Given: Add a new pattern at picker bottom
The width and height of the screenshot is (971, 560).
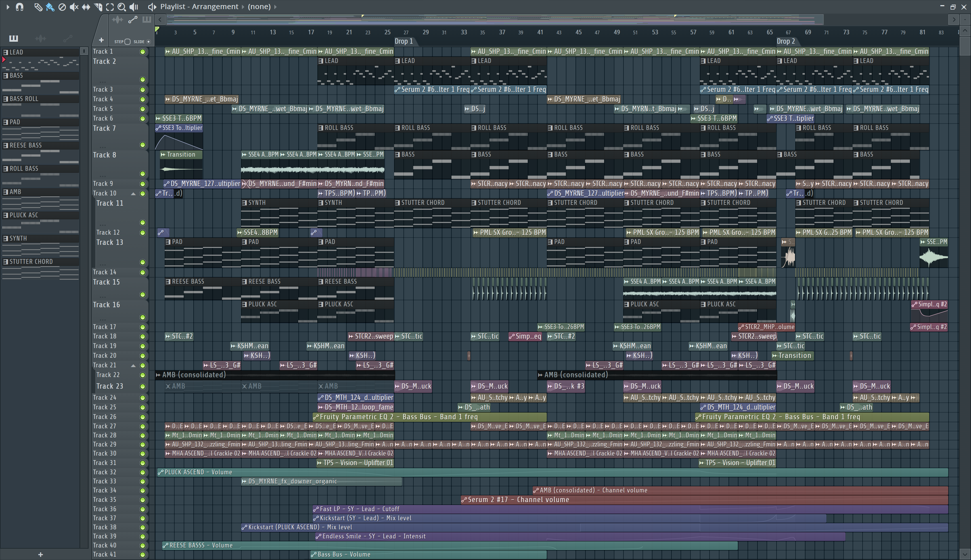Looking at the screenshot, I should [40, 554].
